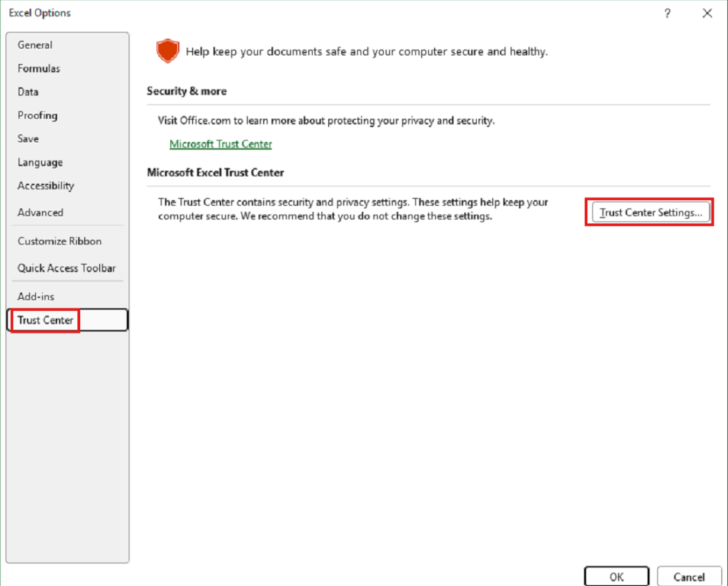The image size is (728, 586).
Task: Open the Save options category
Action: [67, 139]
